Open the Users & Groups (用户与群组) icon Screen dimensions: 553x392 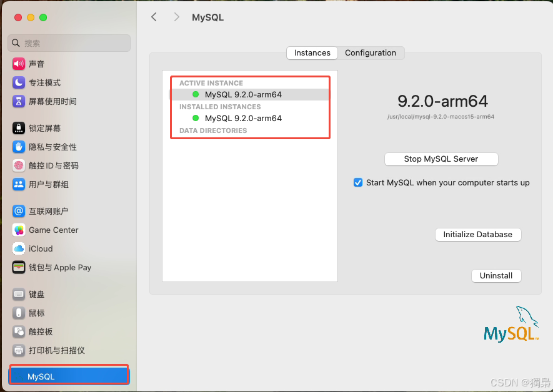click(x=19, y=184)
